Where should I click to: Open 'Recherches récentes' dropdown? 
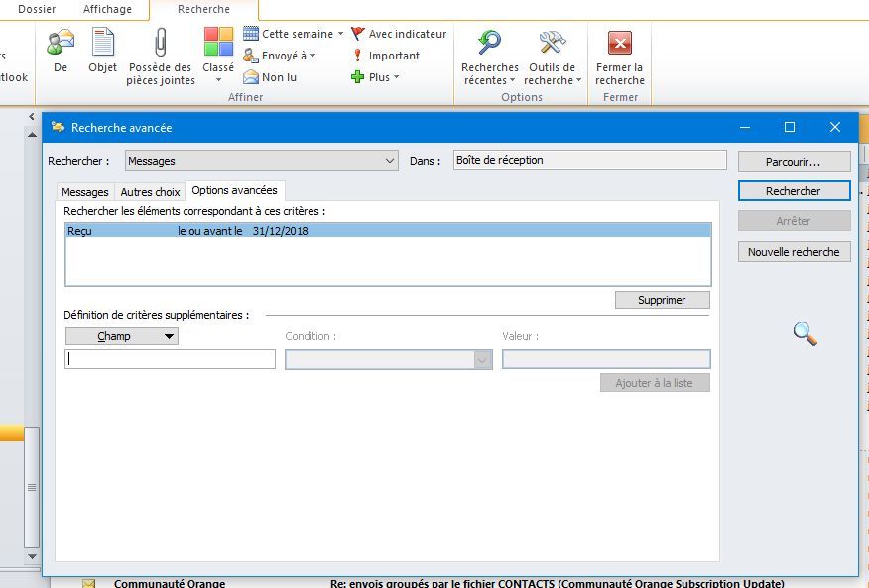pos(489,58)
